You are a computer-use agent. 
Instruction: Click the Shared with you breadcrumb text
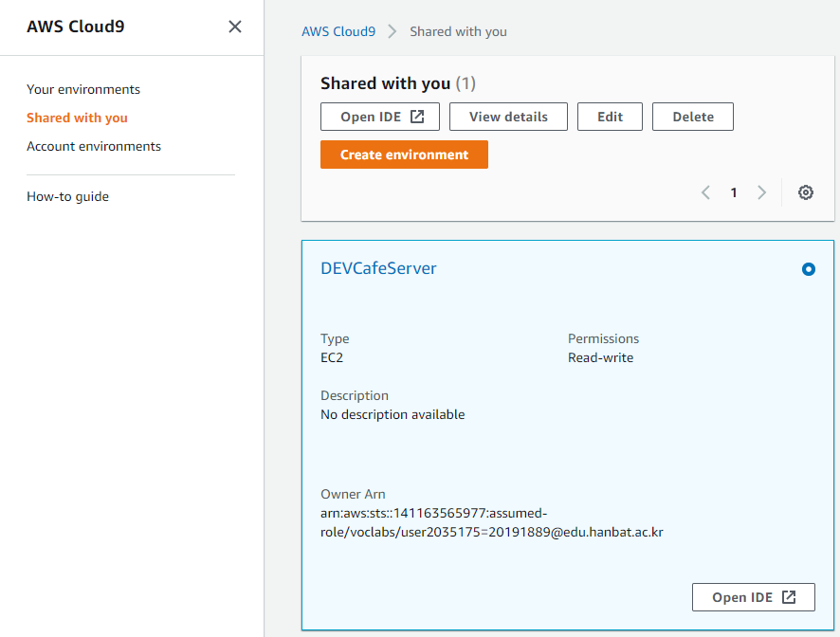point(458,31)
